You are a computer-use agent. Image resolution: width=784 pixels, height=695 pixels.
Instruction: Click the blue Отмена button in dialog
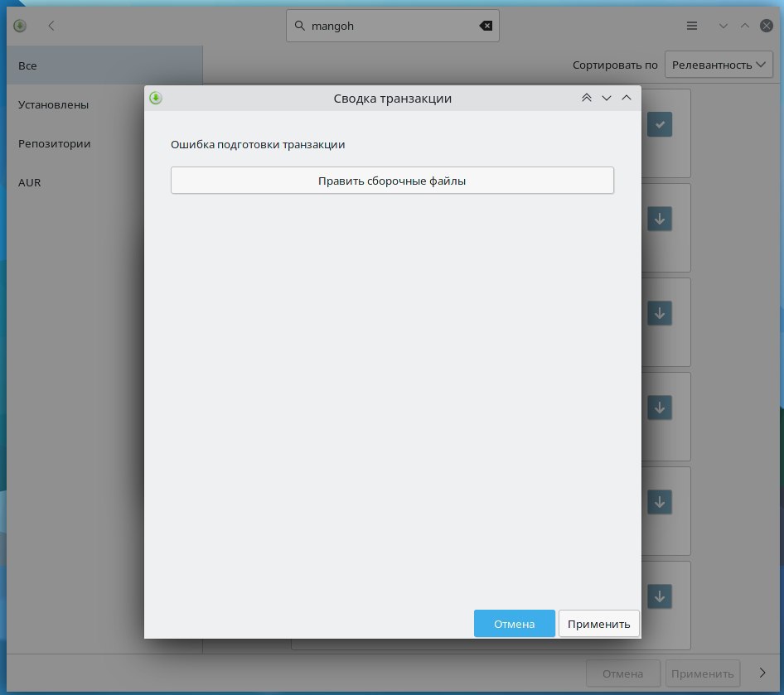tap(514, 624)
